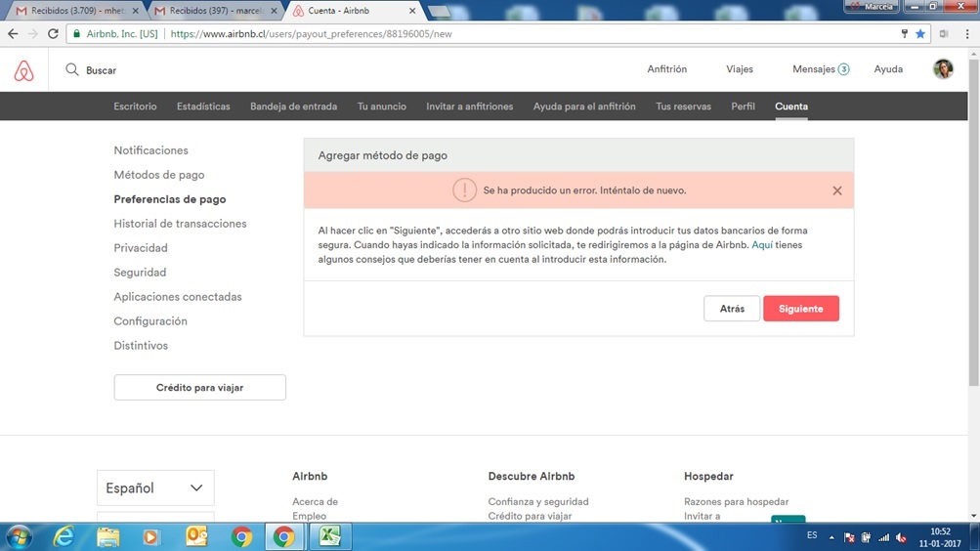Open Excel from the taskbar

(x=329, y=536)
